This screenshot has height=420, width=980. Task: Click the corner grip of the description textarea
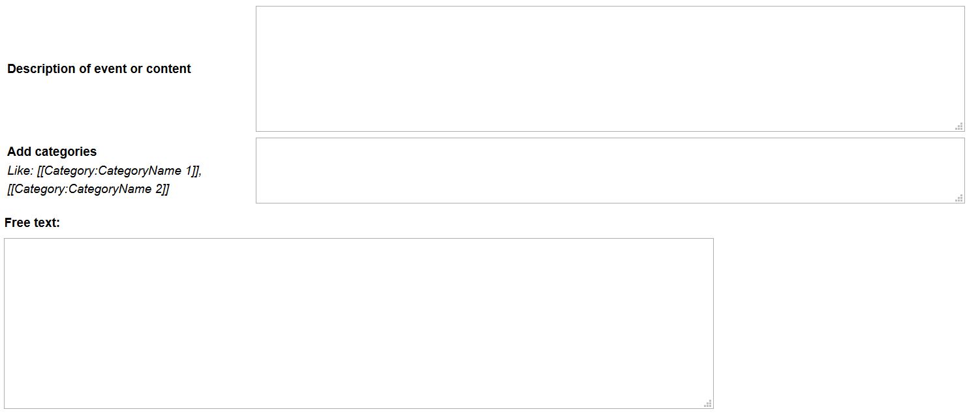[959, 127]
